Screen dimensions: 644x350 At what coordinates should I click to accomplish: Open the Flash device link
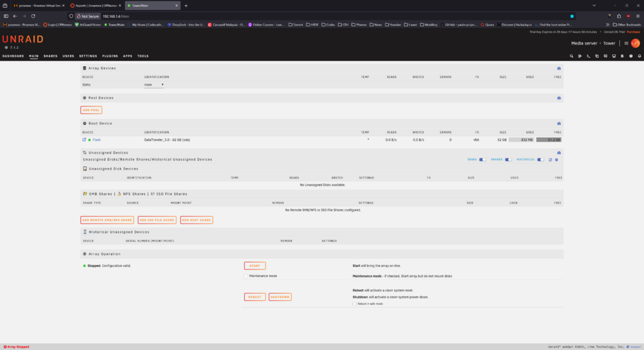[x=97, y=140]
